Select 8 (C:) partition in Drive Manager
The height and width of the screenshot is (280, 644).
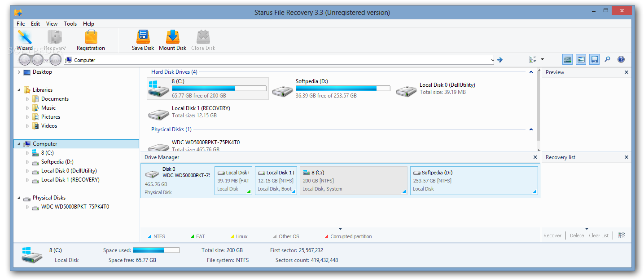pos(354,181)
